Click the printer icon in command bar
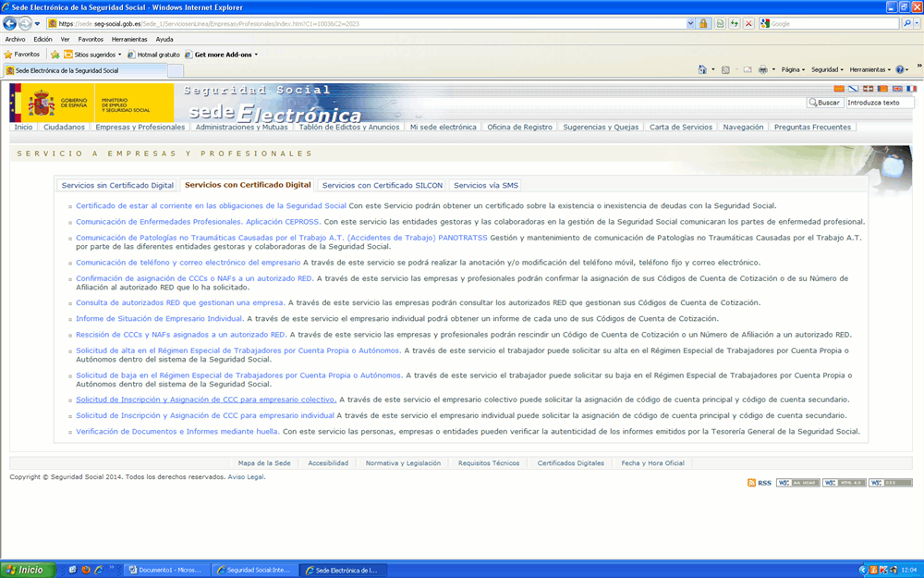Image resolution: width=924 pixels, height=578 pixels. pyautogui.click(x=763, y=69)
